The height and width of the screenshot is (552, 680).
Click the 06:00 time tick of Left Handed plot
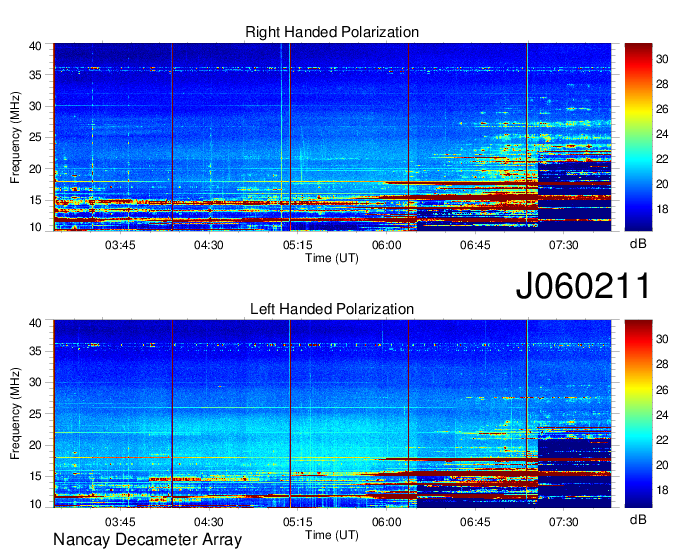[386, 522]
